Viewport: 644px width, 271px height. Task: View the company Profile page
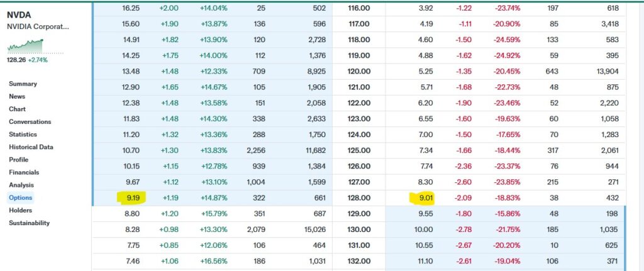pos(18,159)
